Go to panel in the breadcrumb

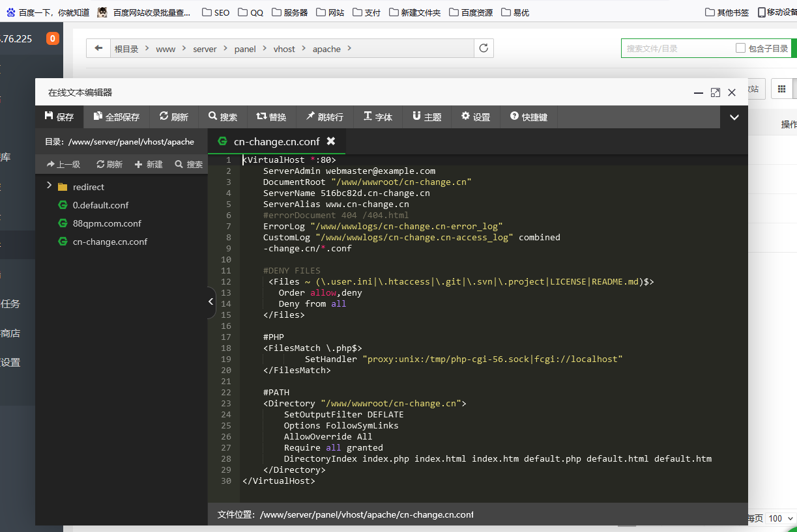pos(245,49)
